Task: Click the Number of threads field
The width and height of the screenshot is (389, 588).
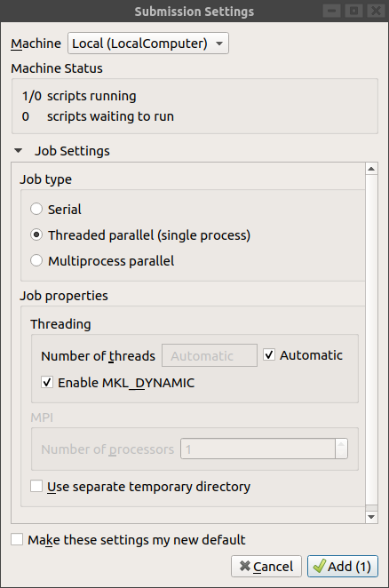Action: pyautogui.click(x=210, y=355)
